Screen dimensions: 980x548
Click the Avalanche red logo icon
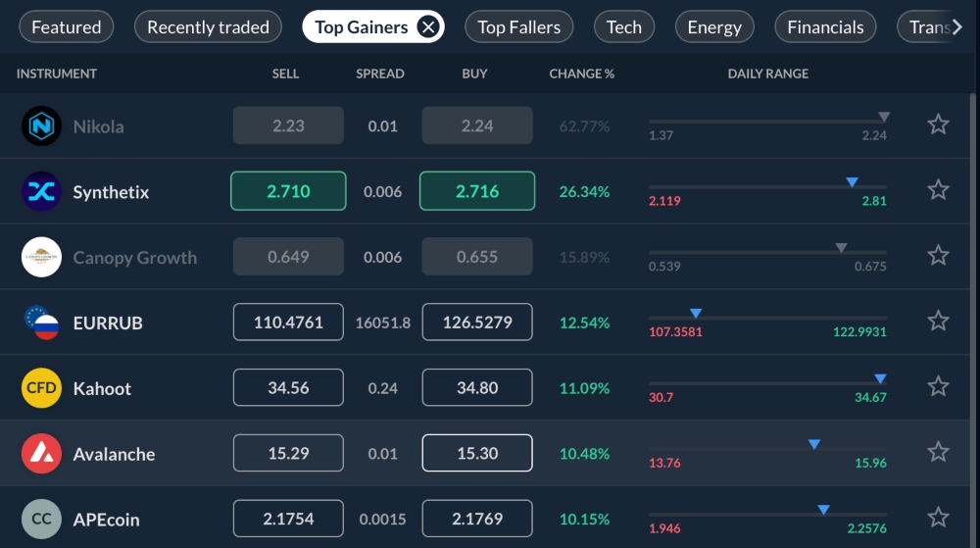click(41, 453)
